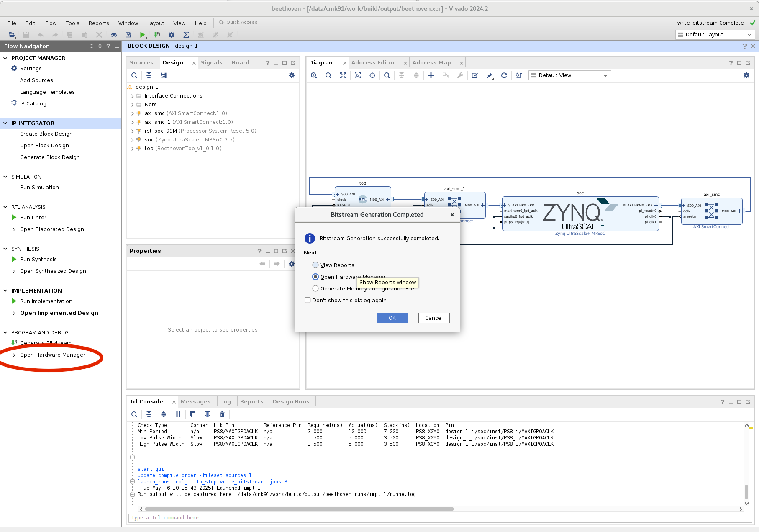Expand Interface Connections tree node

pos(133,96)
